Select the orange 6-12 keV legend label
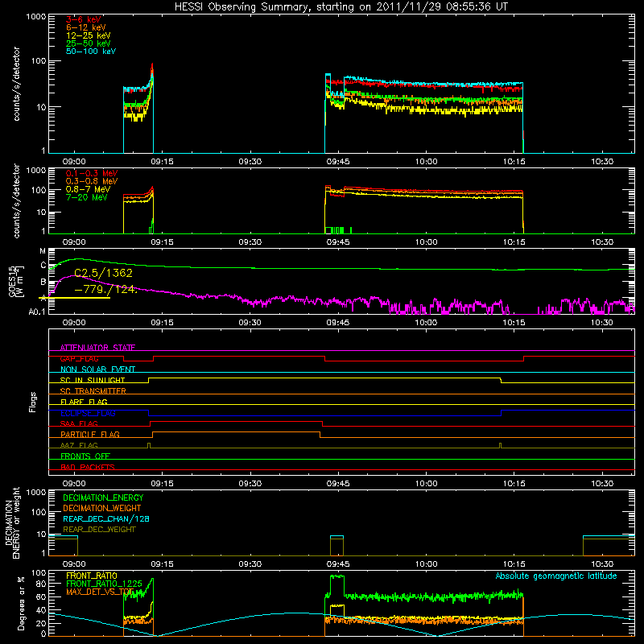This screenshot has width=644, height=644. coord(86,27)
